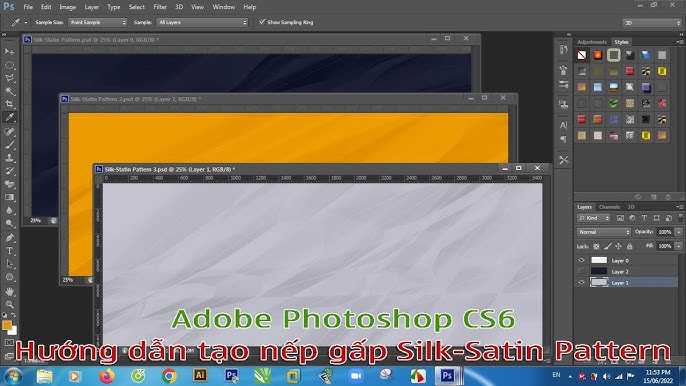This screenshot has height=386, width=686.
Task: Select the Dodge tool
Action: coord(9,224)
